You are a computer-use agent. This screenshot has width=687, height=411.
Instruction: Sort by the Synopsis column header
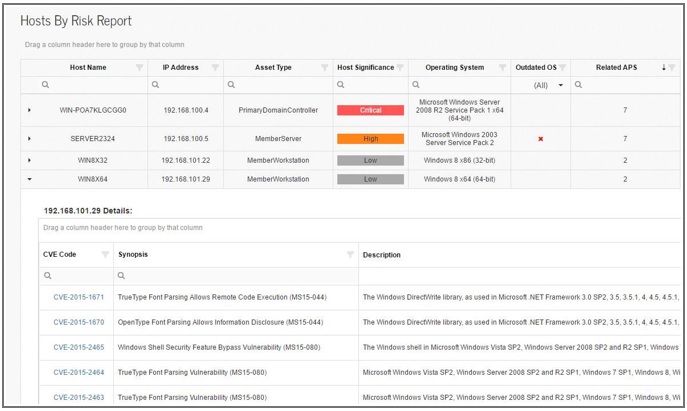(133, 255)
